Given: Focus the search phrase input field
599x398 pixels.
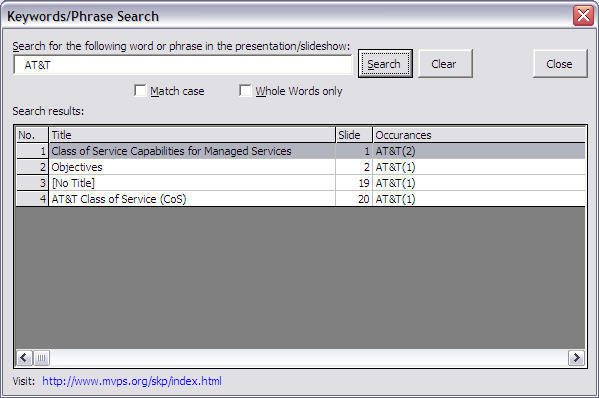Looking at the screenshot, I should tap(183, 65).
